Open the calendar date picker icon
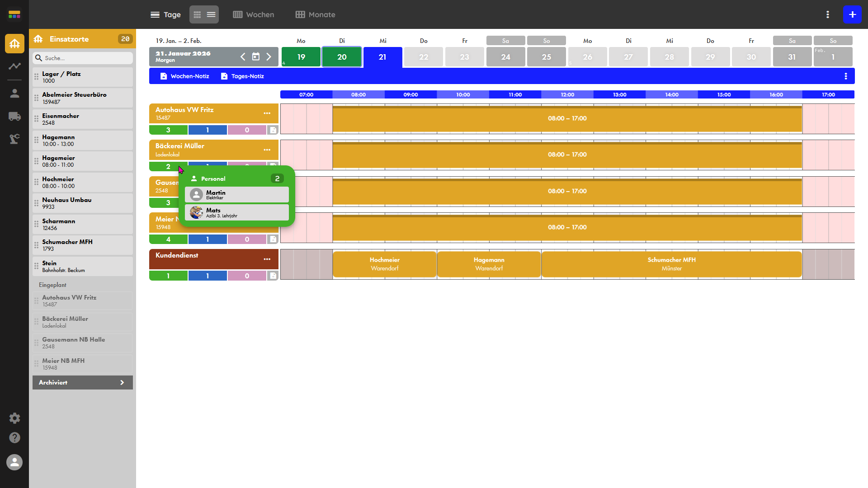868x488 pixels. tap(256, 57)
